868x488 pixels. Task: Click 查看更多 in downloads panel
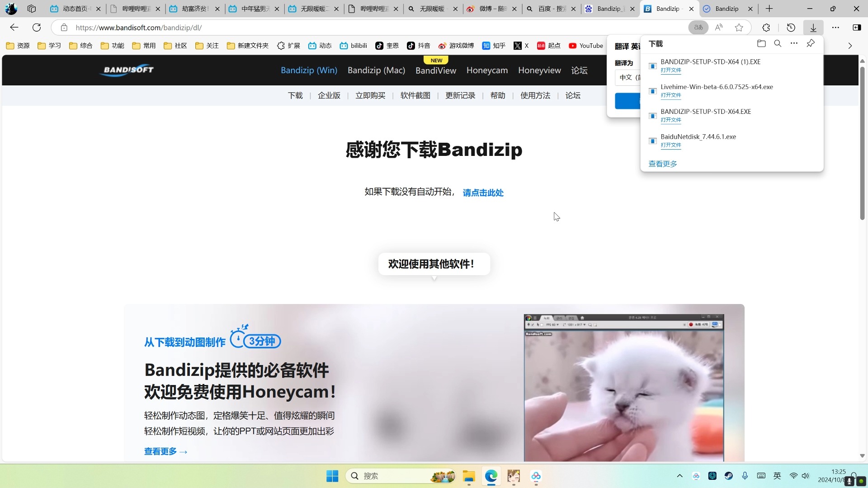point(663,164)
